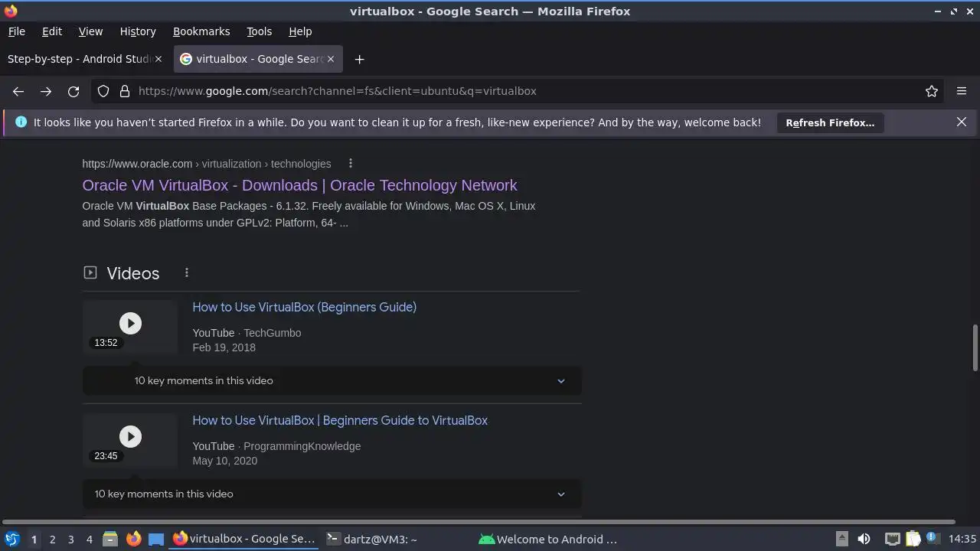Click the horizontal page scrollbar

(479, 522)
